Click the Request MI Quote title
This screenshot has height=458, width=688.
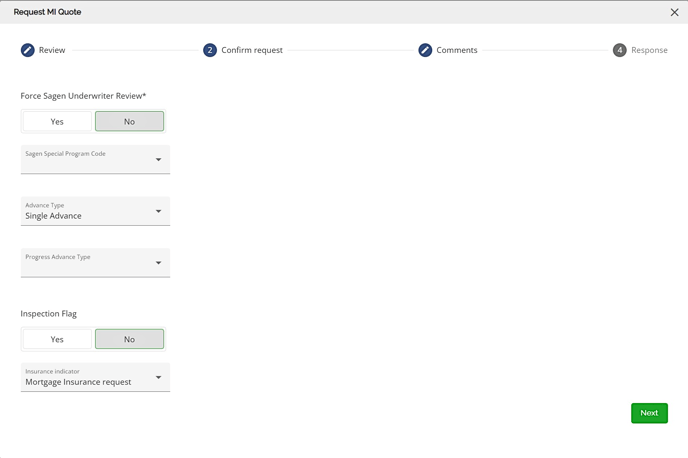(47, 12)
